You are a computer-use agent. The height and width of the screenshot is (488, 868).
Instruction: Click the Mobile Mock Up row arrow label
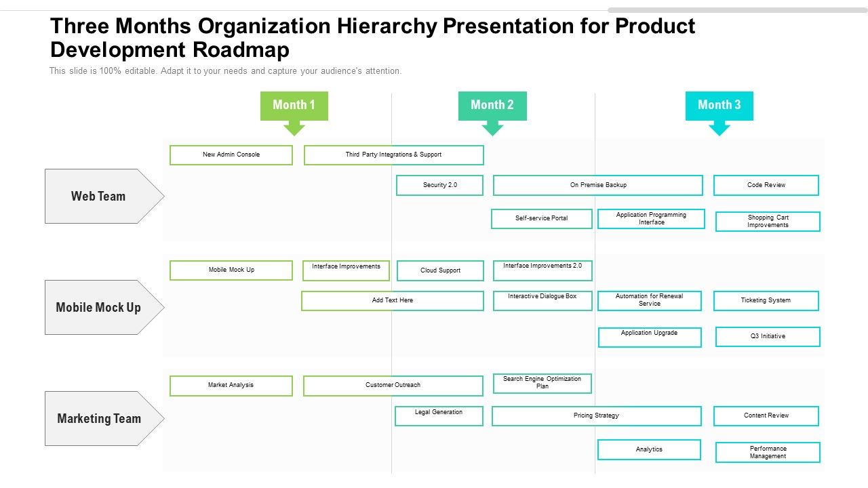pyautogui.click(x=104, y=307)
